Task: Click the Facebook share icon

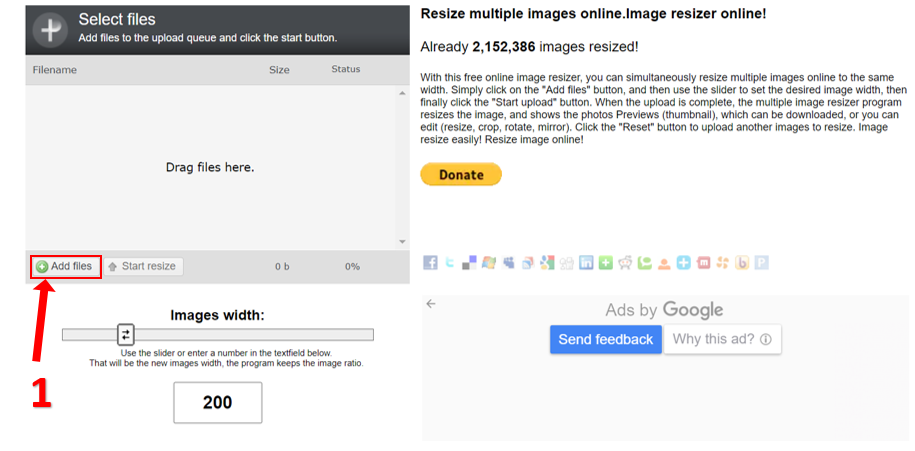Action: 430,263
